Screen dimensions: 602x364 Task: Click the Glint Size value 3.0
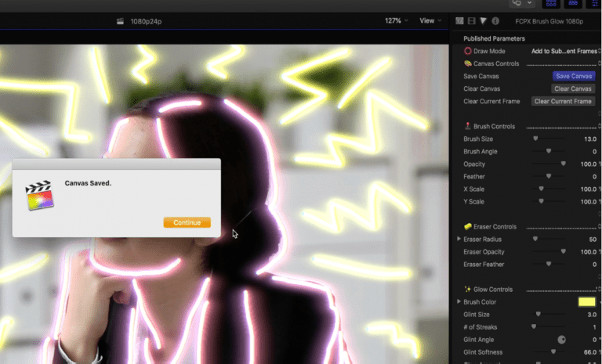592,315
